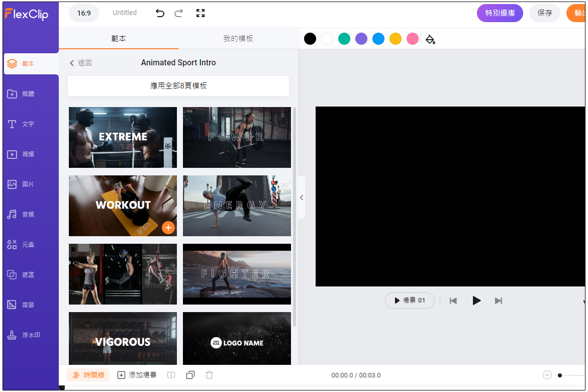Enter fullscreen preview mode

201,13
